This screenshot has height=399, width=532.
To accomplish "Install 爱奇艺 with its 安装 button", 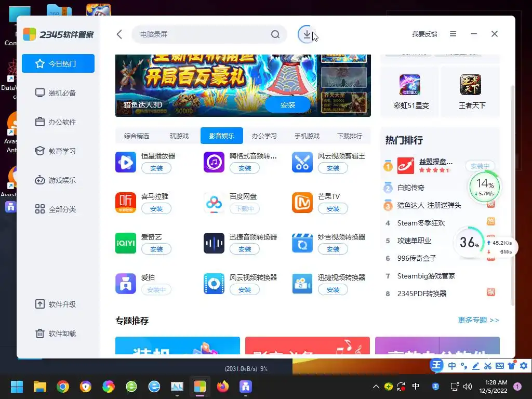I will tap(156, 249).
